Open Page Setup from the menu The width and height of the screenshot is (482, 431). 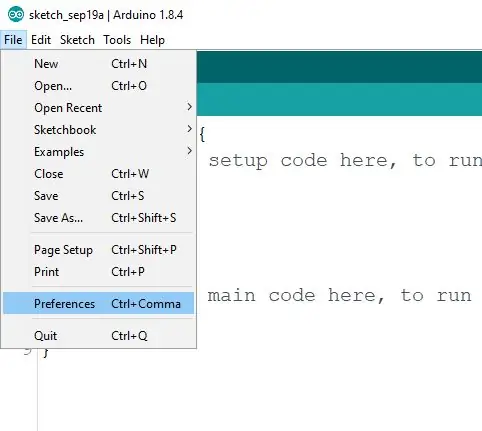pos(98,250)
